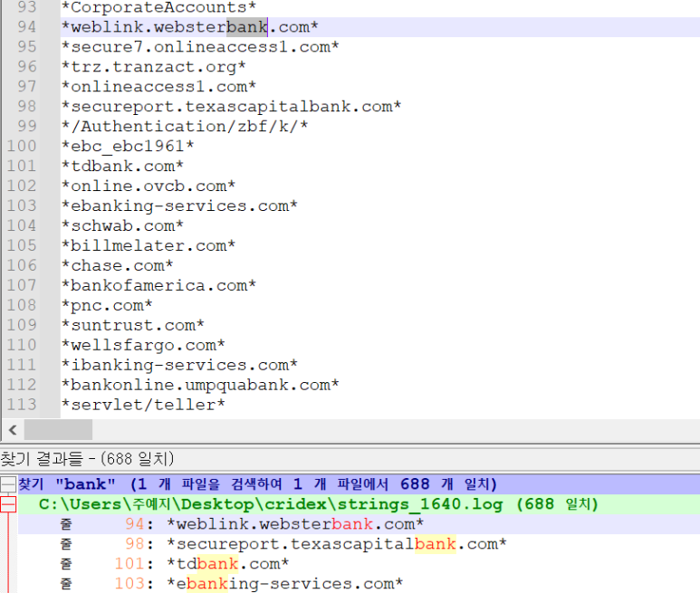Click line *pnc.com*
The image size is (700, 593).
click(107, 305)
